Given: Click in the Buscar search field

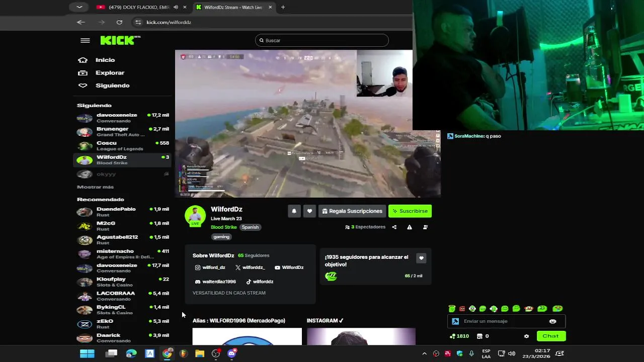Looking at the screenshot, I should pos(322,40).
